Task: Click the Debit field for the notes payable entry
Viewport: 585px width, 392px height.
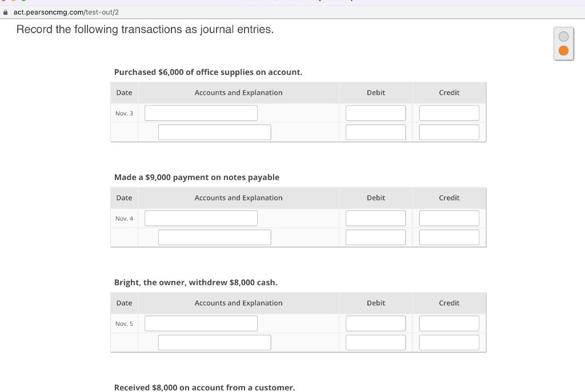Action: 375,218
